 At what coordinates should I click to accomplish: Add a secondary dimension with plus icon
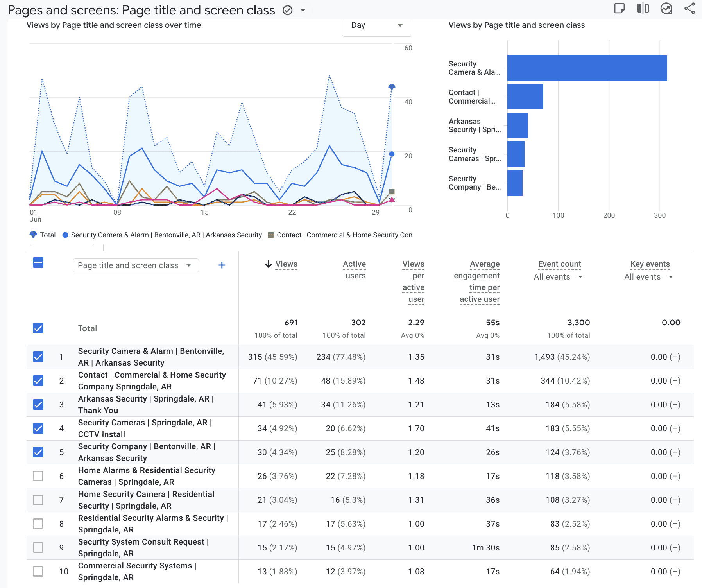point(222,265)
